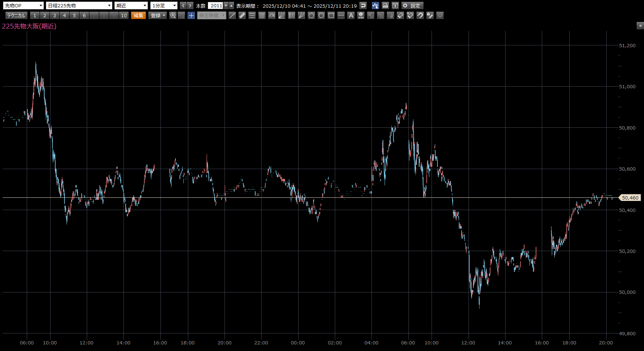Print the chart using printer icon

point(385,5)
